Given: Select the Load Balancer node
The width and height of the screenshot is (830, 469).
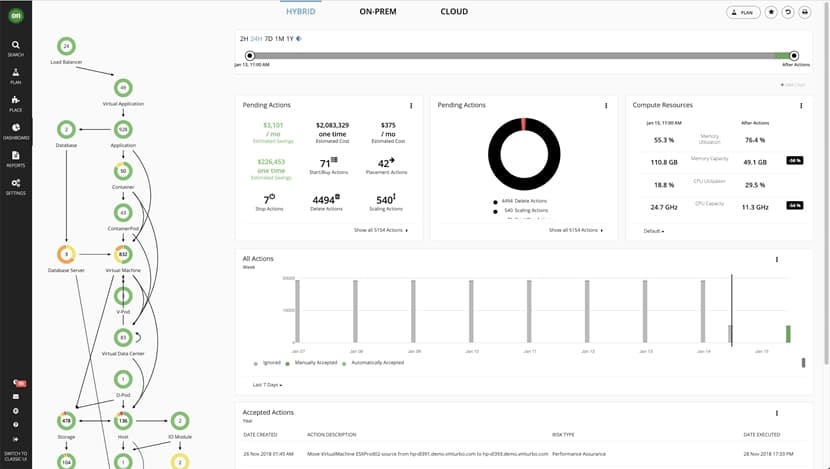Looking at the screenshot, I should (66, 46).
